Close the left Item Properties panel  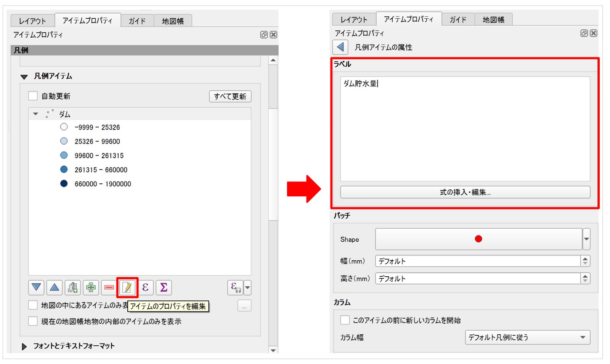coord(273,35)
